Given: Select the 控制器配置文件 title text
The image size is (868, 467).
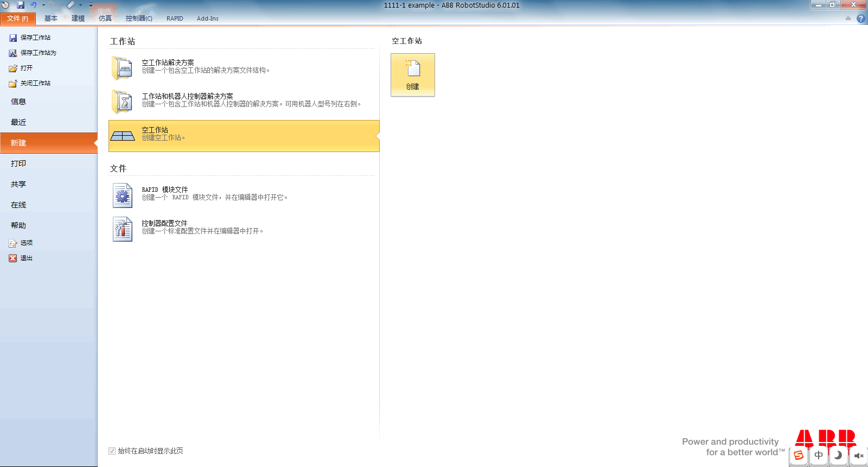Looking at the screenshot, I should tap(164, 223).
